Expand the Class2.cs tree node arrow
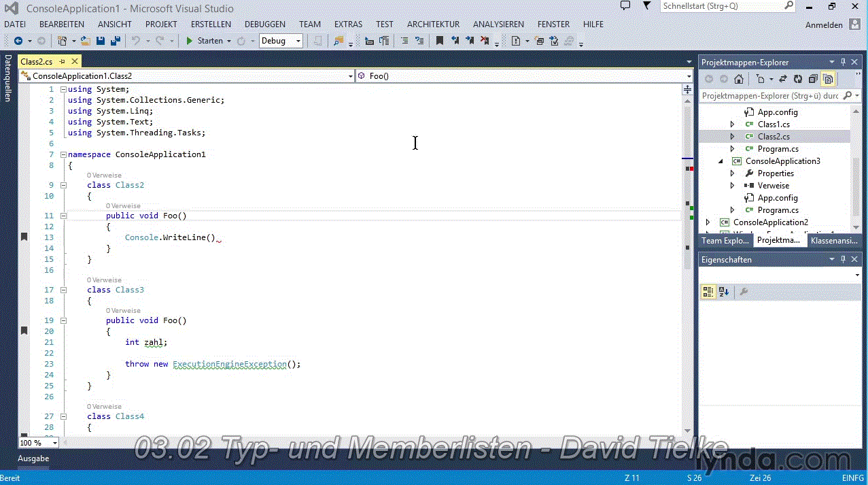Image resolution: width=868 pixels, height=485 pixels. [x=732, y=137]
